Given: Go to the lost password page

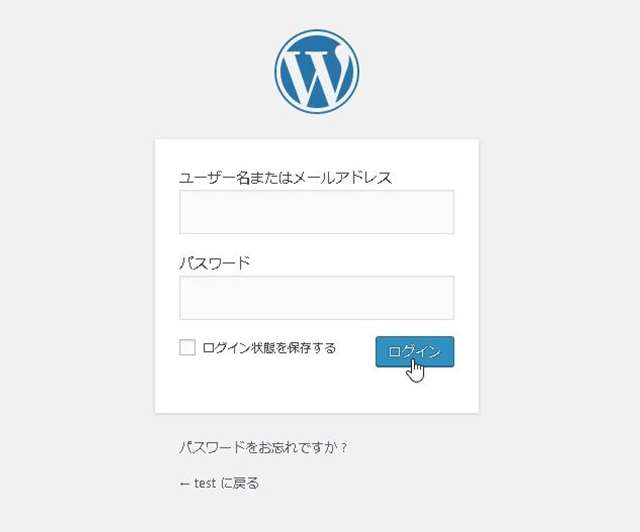Looking at the screenshot, I should pyautogui.click(x=263, y=447).
